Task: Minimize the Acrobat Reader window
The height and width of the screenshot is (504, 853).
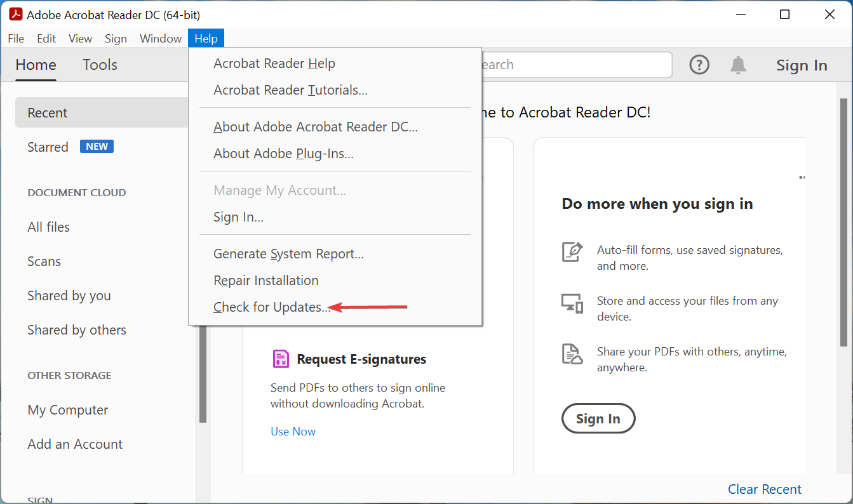Action: (741, 15)
